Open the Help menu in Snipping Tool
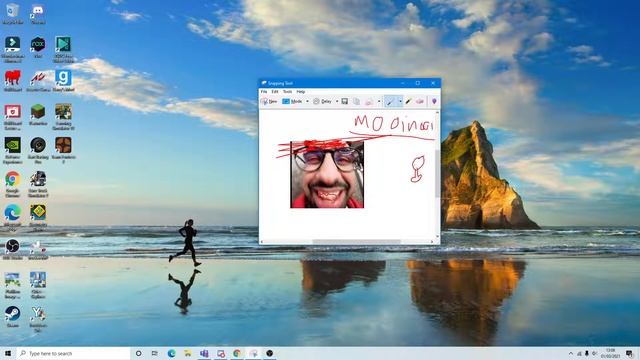 (301, 91)
